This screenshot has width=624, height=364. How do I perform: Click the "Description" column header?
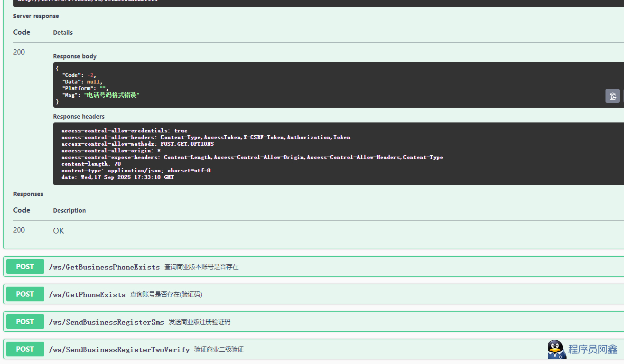coord(69,211)
